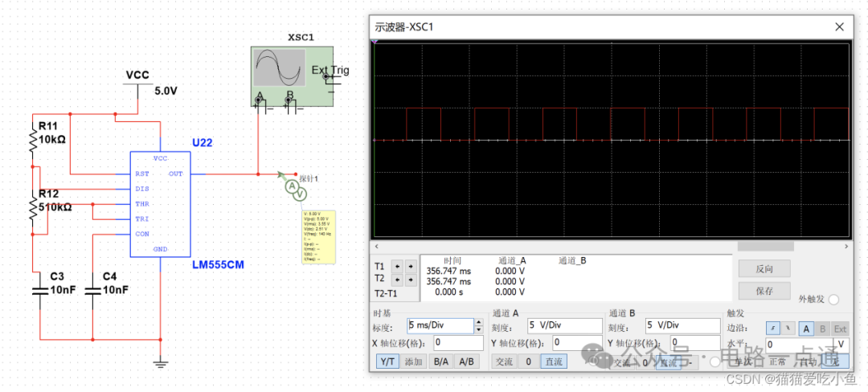The height and width of the screenshot is (392, 868).
Task: Click channel A 刻度 scale field
Action: 563,325
